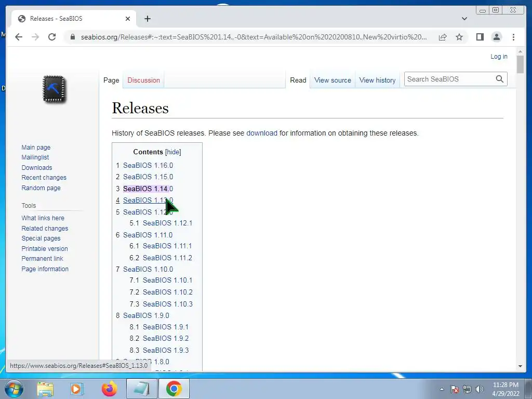Click the SeaBIOS chip logo

(x=54, y=89)
